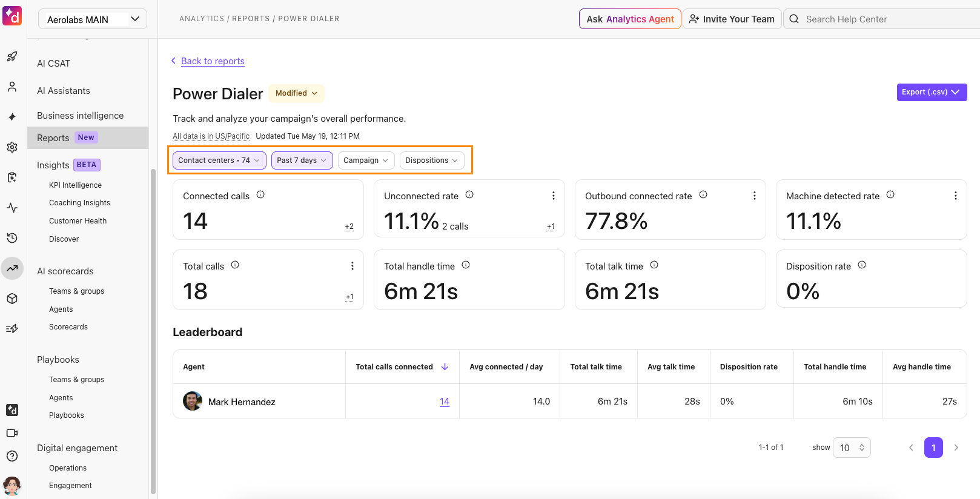Image resolution: width=980 pixels, height=499 pixels.
Task: Click the Invite Your Team button
Action: click(x=732, y=19)
